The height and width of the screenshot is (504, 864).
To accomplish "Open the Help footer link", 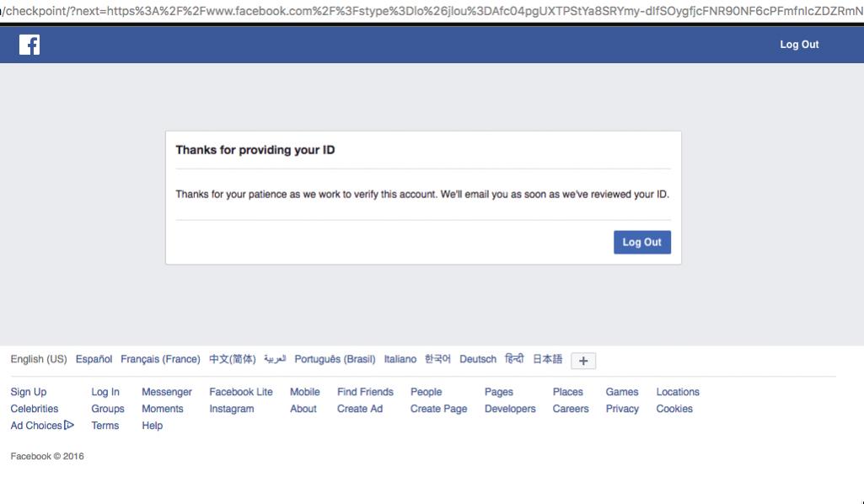I will (152, 426).
